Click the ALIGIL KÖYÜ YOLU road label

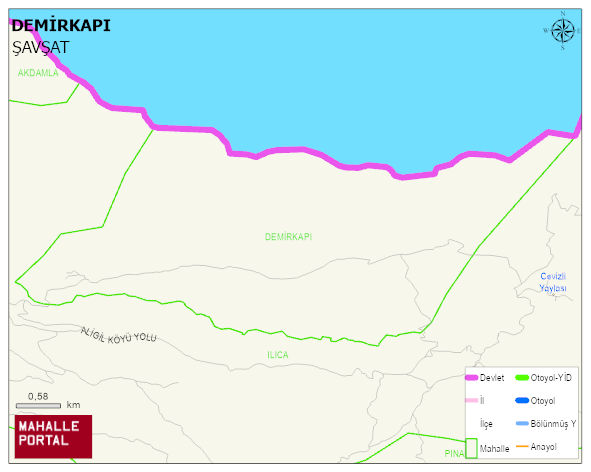118,336
